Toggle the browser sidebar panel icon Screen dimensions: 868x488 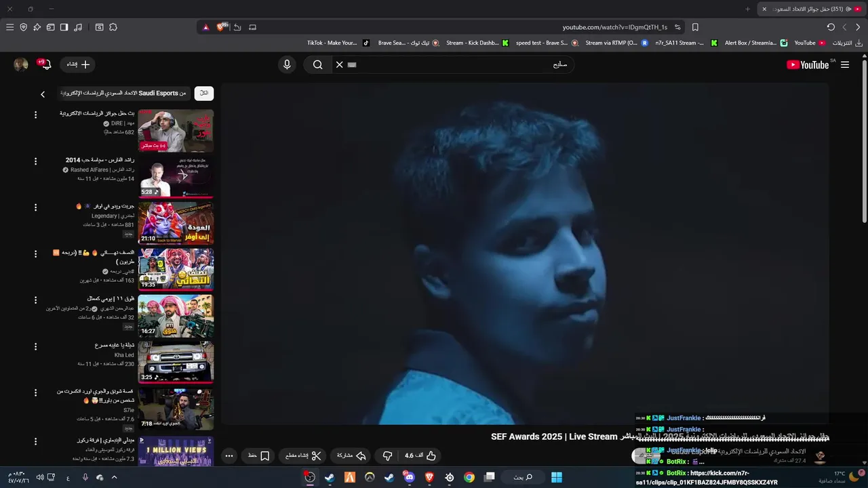pos(64,27)
